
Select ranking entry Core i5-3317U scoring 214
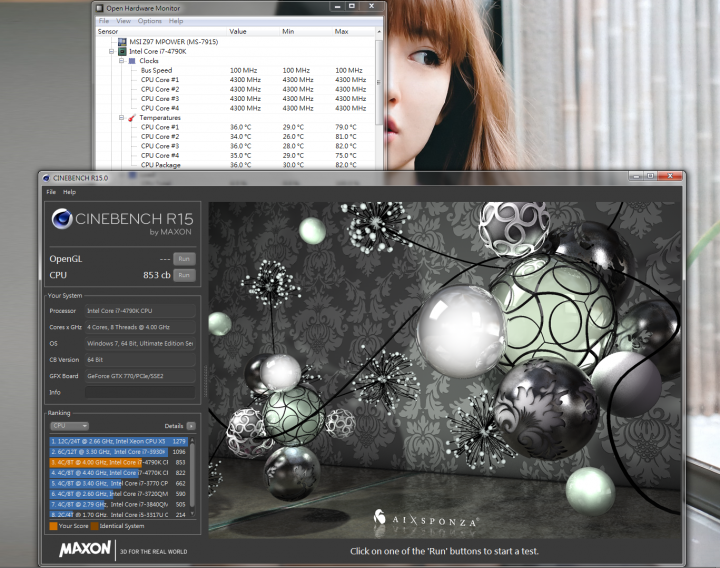pyautogui.click(x=118, y=515)
